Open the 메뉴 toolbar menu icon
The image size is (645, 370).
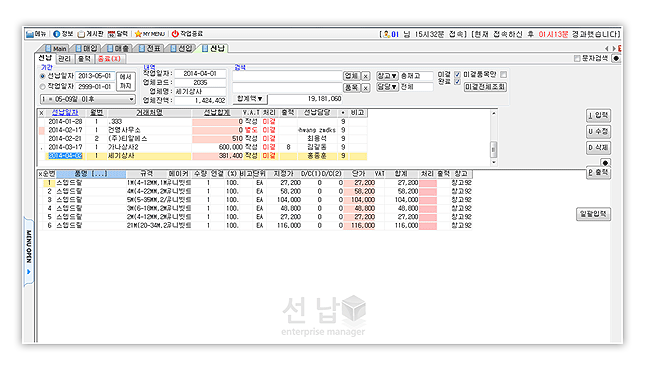point(30,34)
